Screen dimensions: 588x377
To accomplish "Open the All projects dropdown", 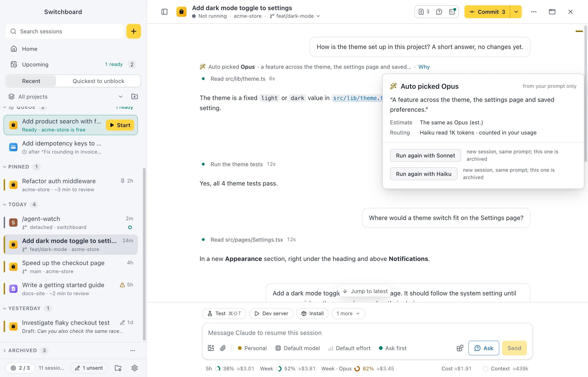I will 65,97.
